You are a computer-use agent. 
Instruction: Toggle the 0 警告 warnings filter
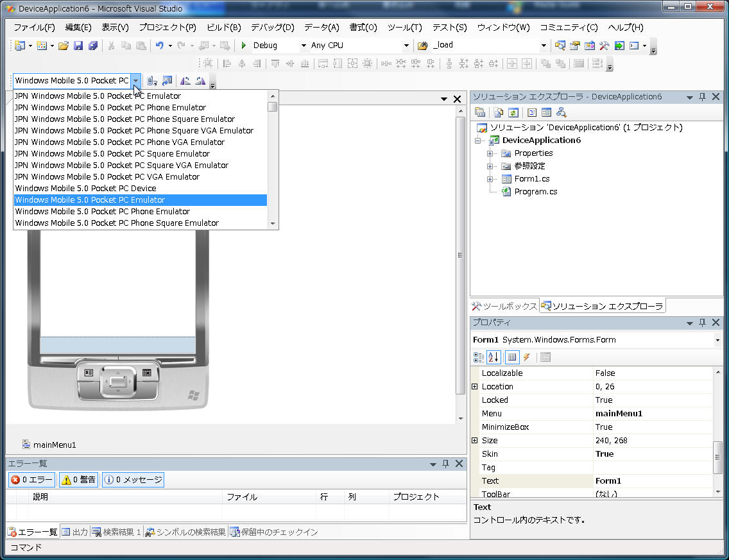tap(78, 480)
